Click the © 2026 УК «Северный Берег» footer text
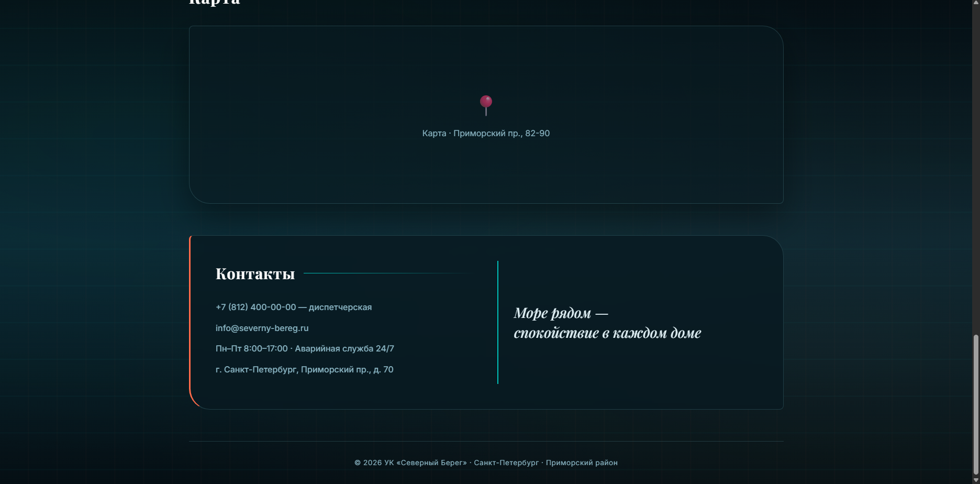This screenshot has height=484, width=980. click(x=410, y=463)
